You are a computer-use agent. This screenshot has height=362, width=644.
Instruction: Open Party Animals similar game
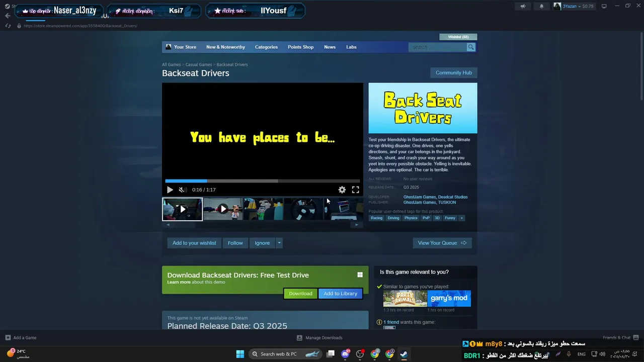[405, 298]
